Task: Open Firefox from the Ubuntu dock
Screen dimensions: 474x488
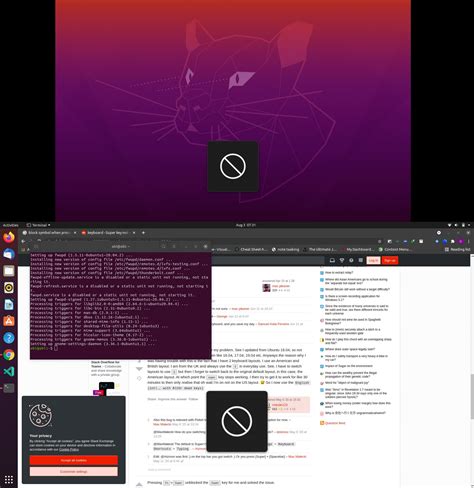Action: 9,237
